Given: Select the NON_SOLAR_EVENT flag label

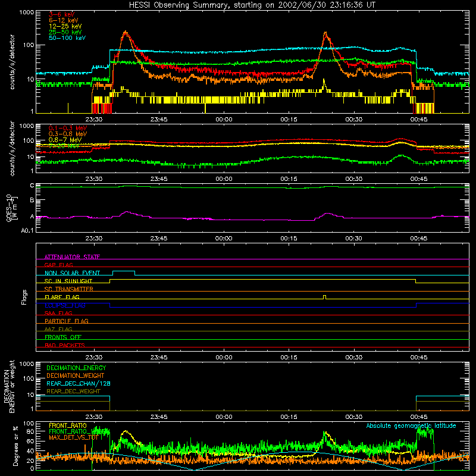Looking at the screenshot, I should (x=72, y=273).
